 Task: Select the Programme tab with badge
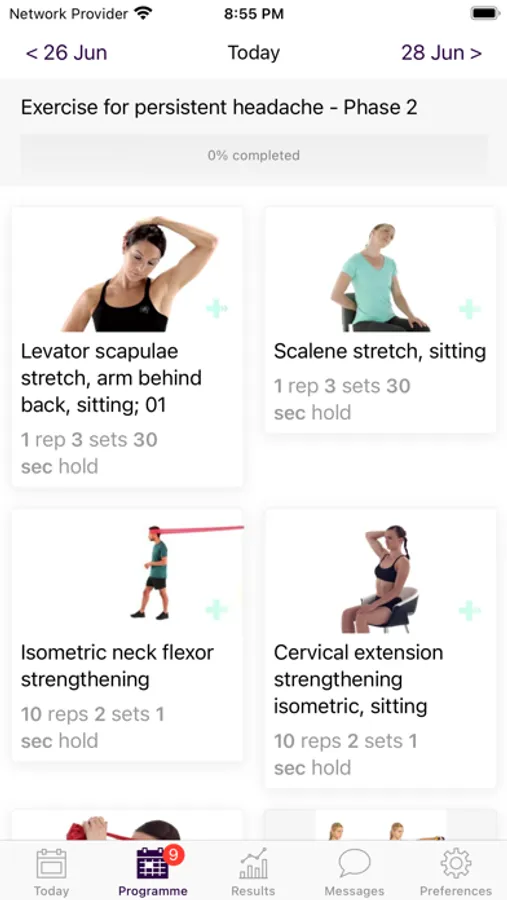coord(153,872)
